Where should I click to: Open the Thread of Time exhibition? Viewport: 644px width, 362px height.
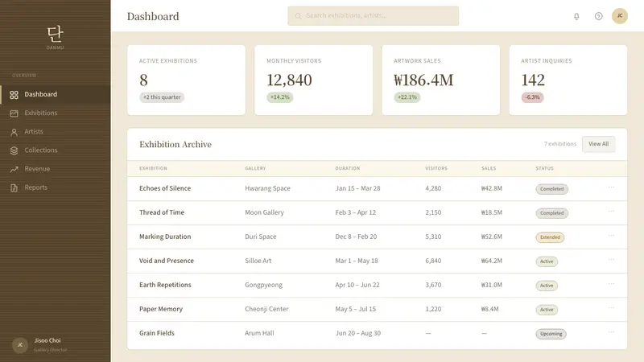162,212
